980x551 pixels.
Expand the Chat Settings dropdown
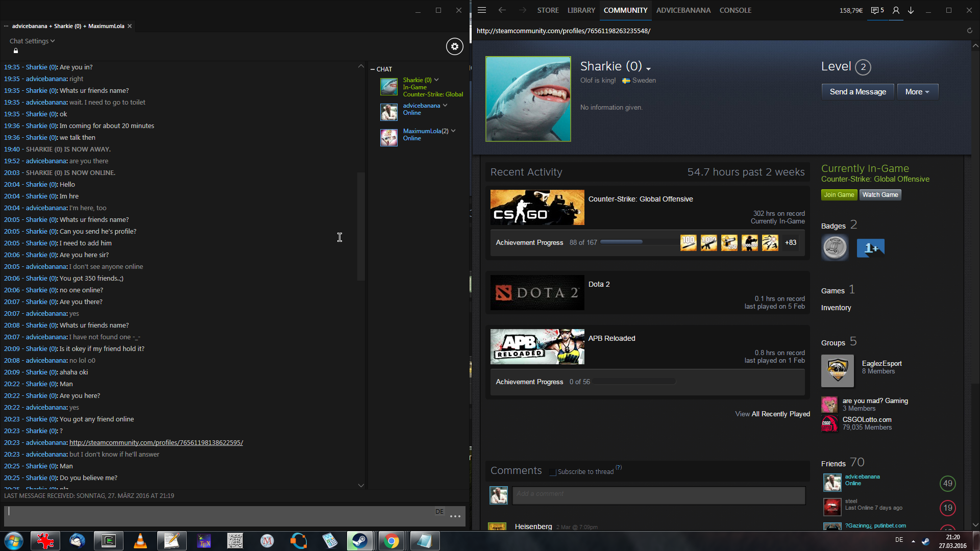point(32,41)
